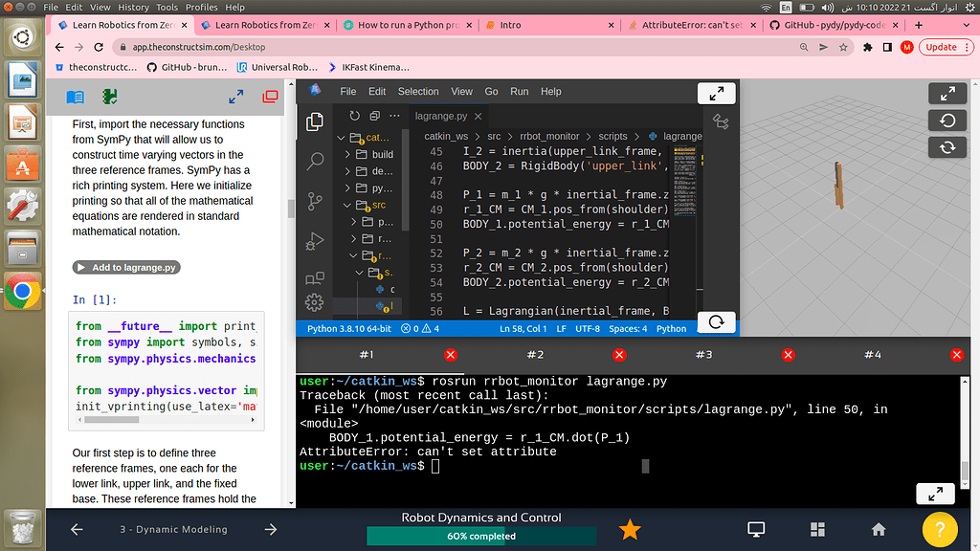Viewport: 980px width, 551px height.
Task: Click the Manage gear icon in editor
Action: [314, 303]
